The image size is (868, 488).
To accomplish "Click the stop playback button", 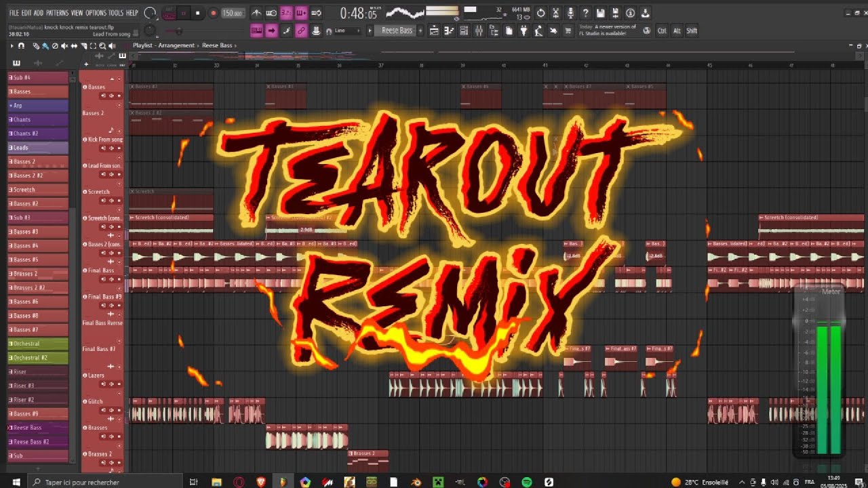I will coord(198,13).
